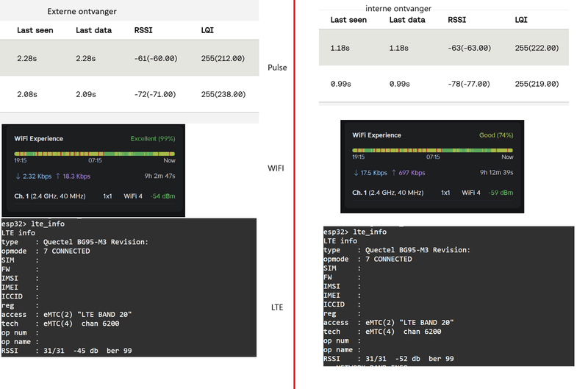
Task: Click the lte_info command in right terminal
Action: (x=370, y=232)
